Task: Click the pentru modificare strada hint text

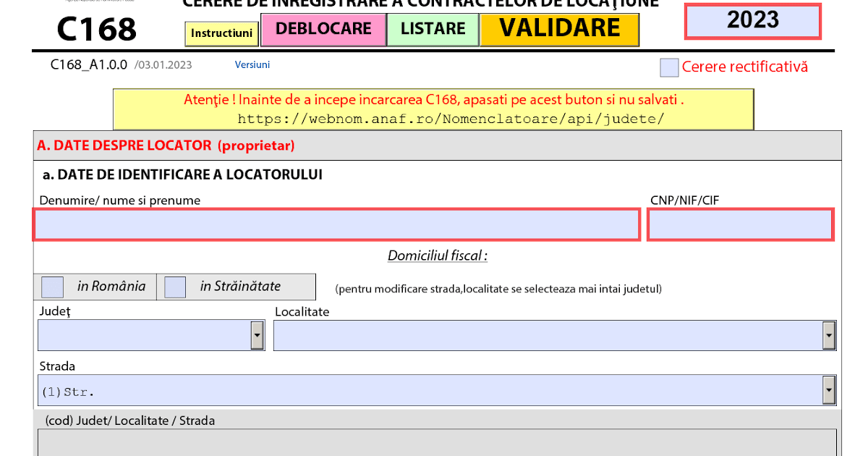Action: click(x=498, y=289)
